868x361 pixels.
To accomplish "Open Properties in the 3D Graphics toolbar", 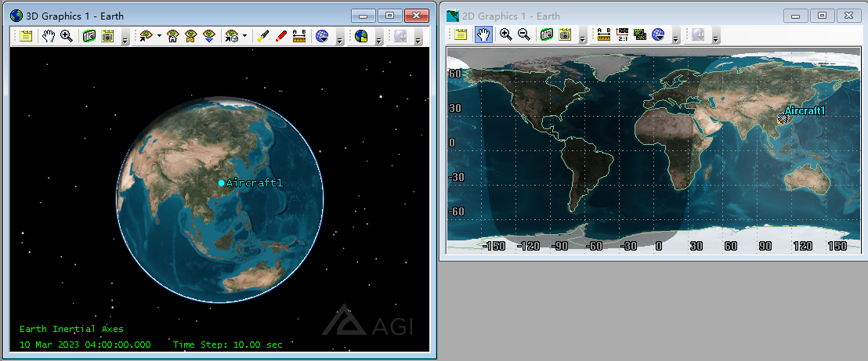I will [x=26, y=37].
